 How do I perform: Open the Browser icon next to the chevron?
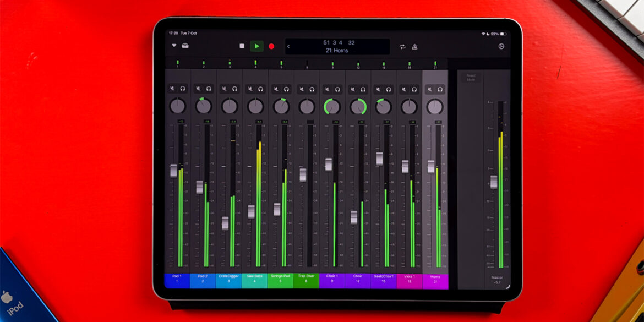pos(185,46)
